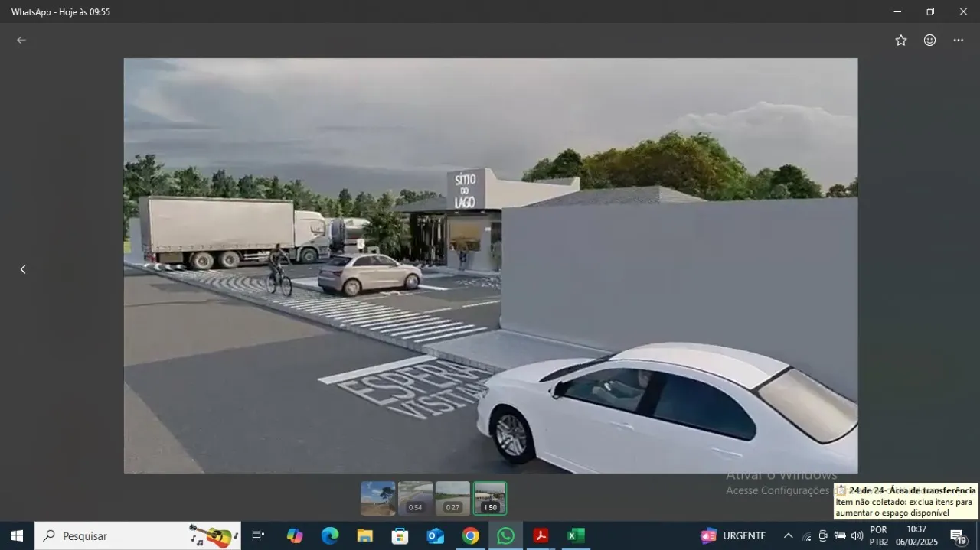Screen dimensions: 980x550
Task: Select the first photo thumbnail
Action: point(378,498)
